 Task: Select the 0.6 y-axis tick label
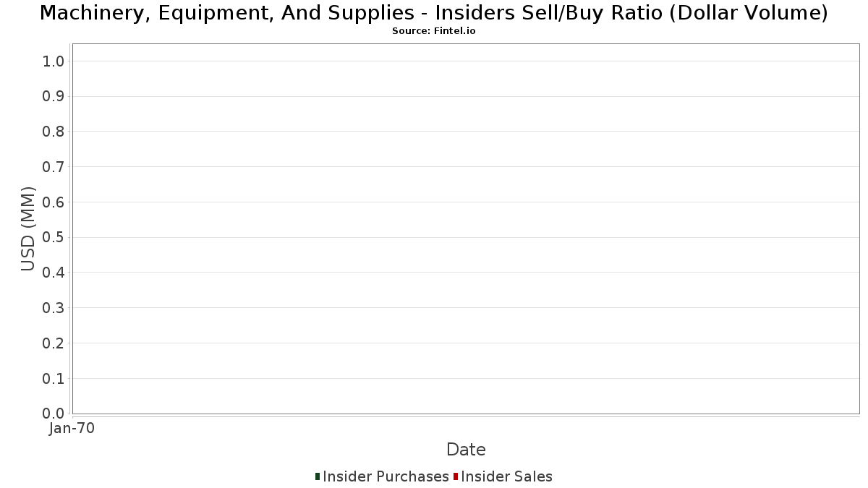(x=54, y=202)
